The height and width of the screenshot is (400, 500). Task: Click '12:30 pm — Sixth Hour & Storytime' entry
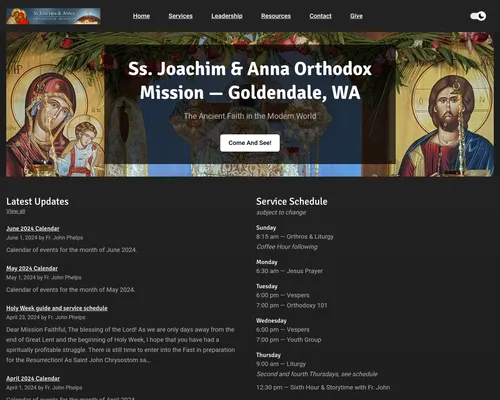(323, 387)
